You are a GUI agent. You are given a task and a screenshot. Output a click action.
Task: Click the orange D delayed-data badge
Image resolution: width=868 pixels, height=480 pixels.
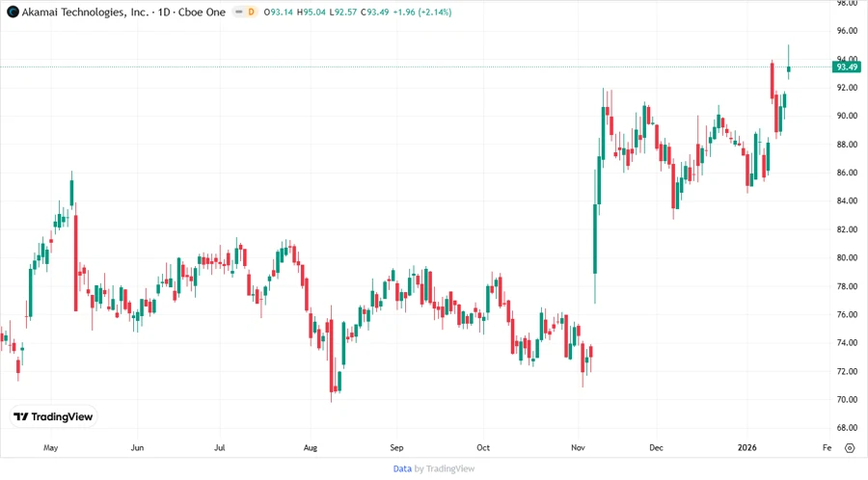252,13
